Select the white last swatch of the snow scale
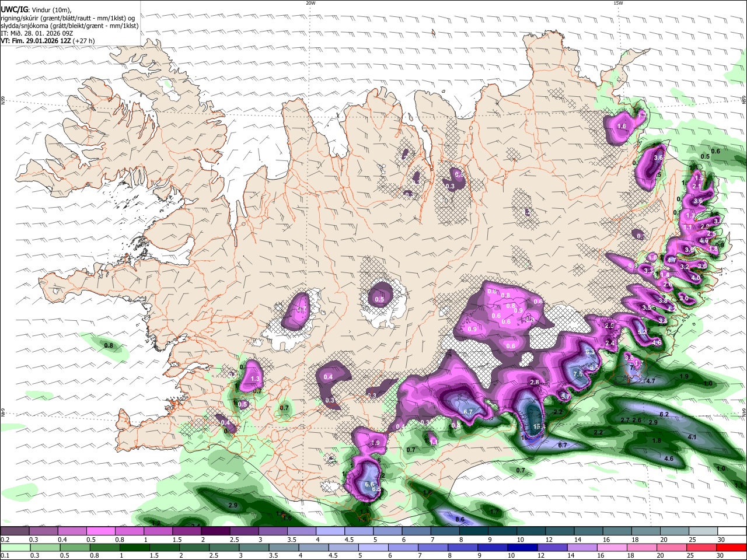The height and width of the screenshot is (560, 747). pos(731,531)
